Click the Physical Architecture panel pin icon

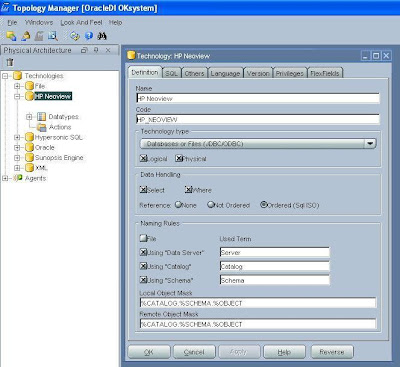pyautogui.click(x=96, y=50)
